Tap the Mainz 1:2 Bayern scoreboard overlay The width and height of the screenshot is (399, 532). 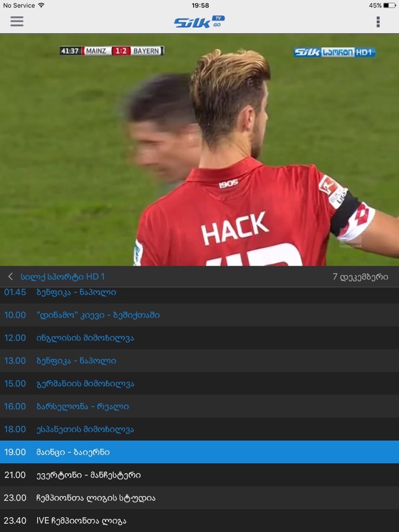pos(112,51)
